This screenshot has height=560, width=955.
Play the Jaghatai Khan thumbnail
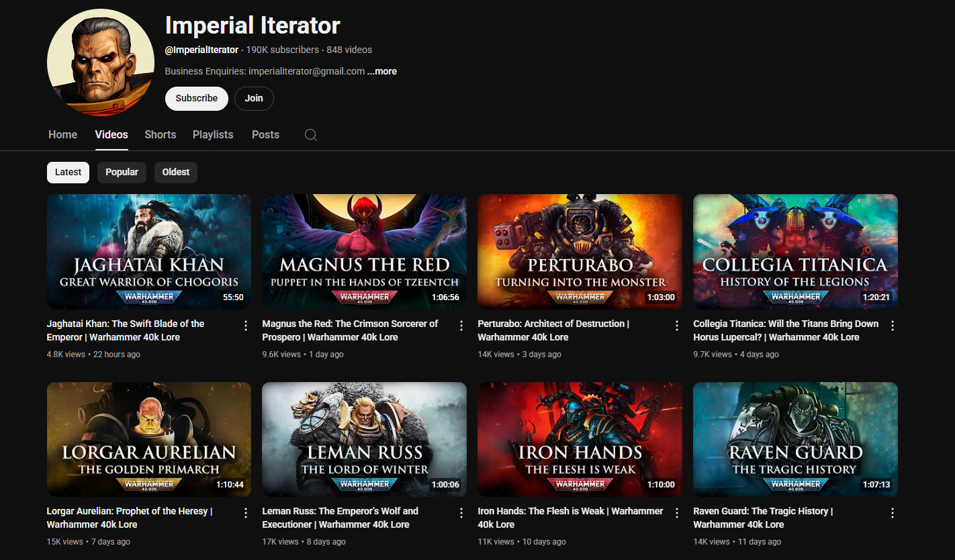pyautogui.click(x=149, y=252)
